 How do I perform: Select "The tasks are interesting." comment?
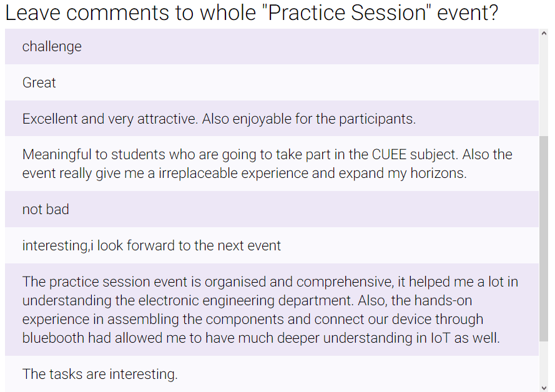(272, 374)
